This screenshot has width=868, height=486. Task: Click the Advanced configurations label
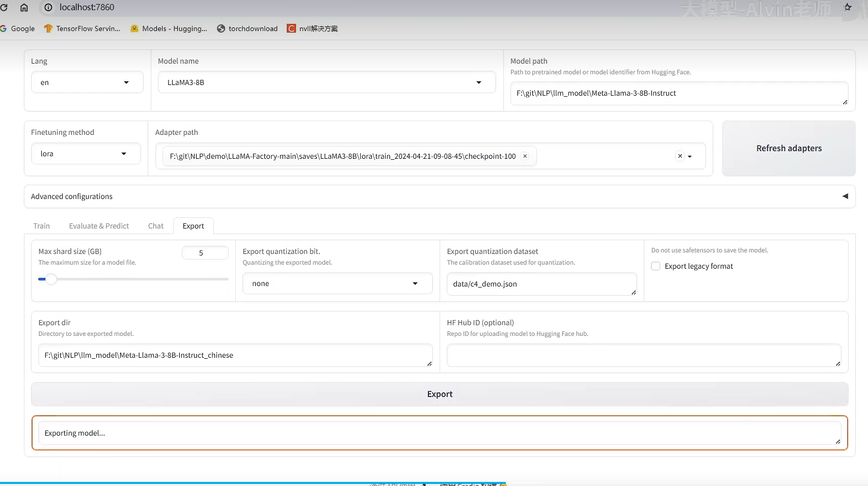pyautogui.click(x=72, y=196)
